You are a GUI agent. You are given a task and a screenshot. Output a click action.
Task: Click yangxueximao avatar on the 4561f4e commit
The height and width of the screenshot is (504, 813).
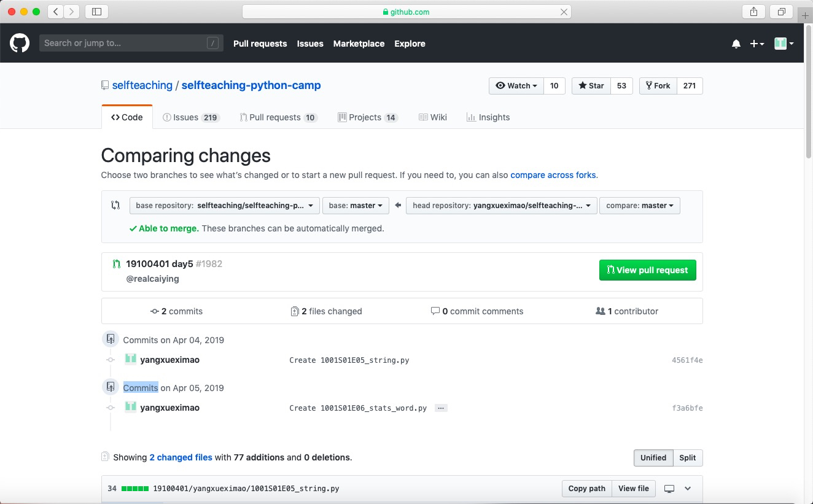pos(130,359)
